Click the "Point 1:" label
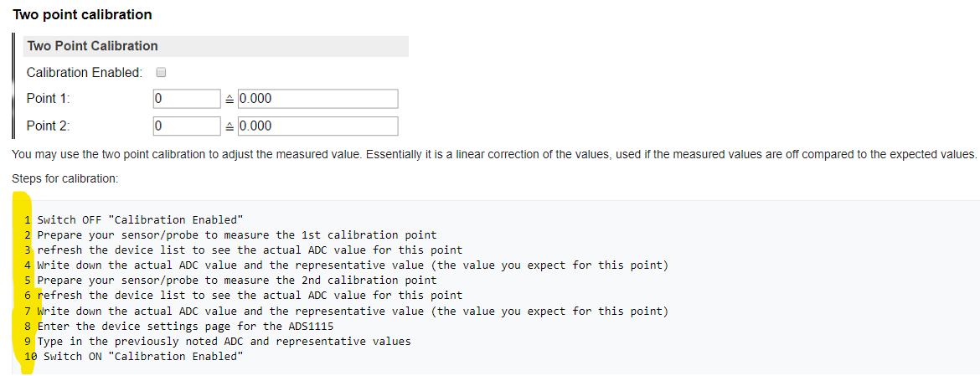Viewport: 980px width, 376px height. point(48,99)
